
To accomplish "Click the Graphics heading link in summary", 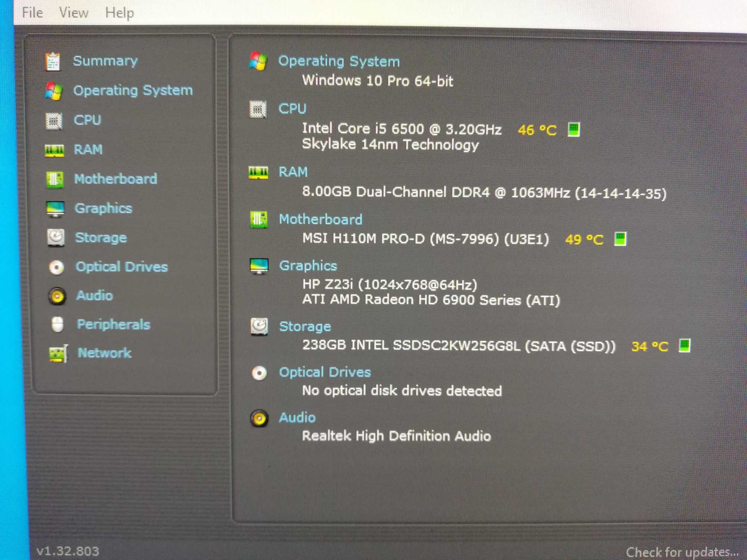I will tap(308, 266).
